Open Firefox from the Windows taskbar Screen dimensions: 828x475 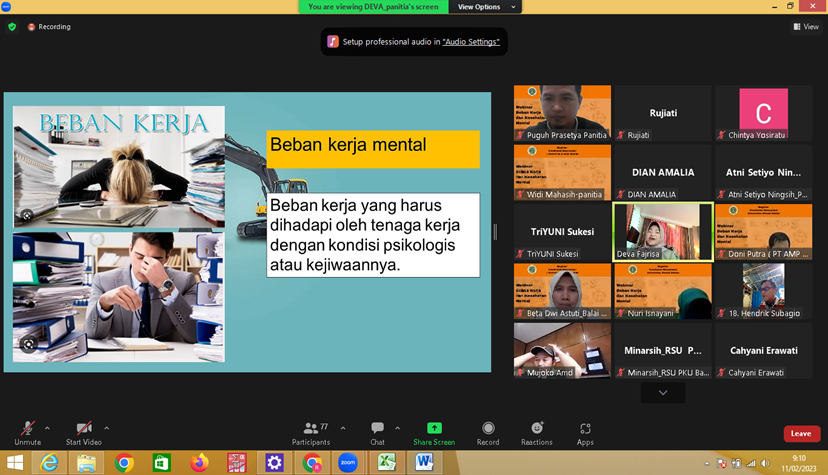point(198,462)
